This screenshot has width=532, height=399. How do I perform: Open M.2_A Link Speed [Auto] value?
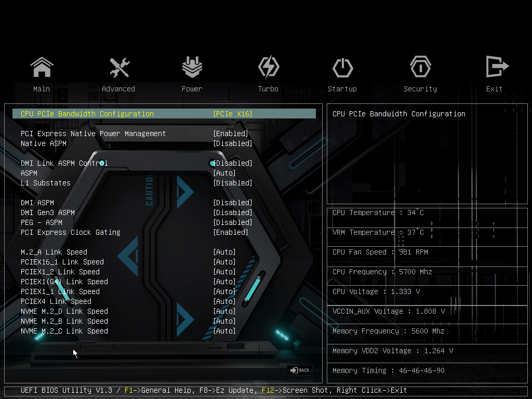click(x=224, y=252)
